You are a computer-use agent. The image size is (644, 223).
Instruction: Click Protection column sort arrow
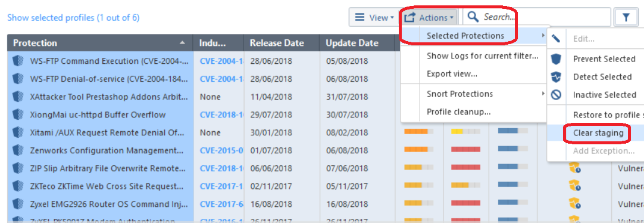click(x=183, y=42)
